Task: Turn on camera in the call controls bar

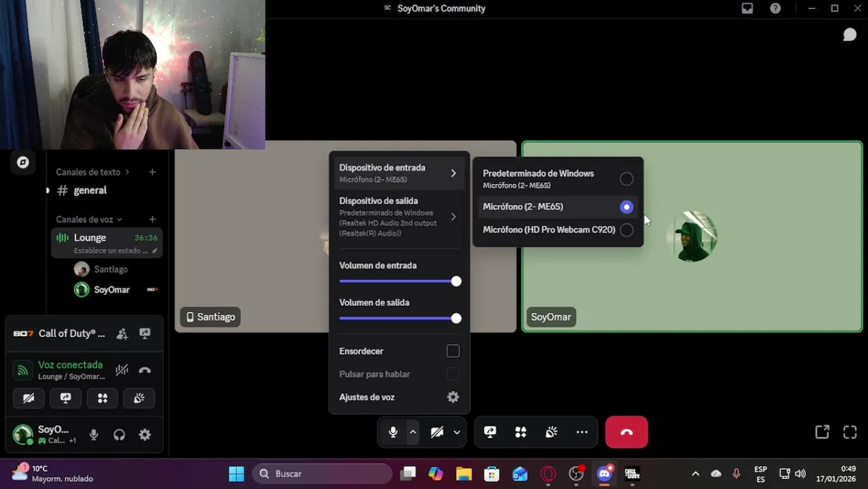Action: (437, 432)
